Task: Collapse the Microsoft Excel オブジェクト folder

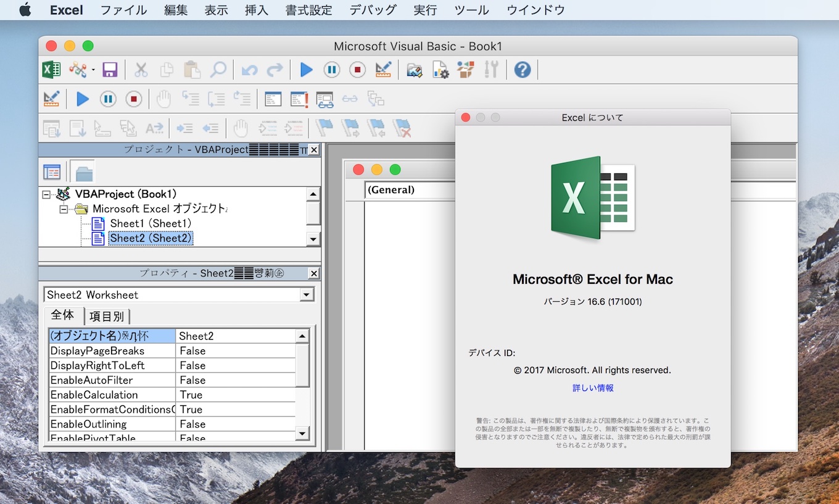Action: (x=64, y=209)
